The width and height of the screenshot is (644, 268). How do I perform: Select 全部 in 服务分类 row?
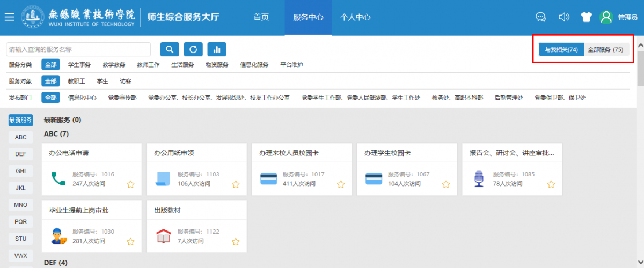[x=50, y=65]
